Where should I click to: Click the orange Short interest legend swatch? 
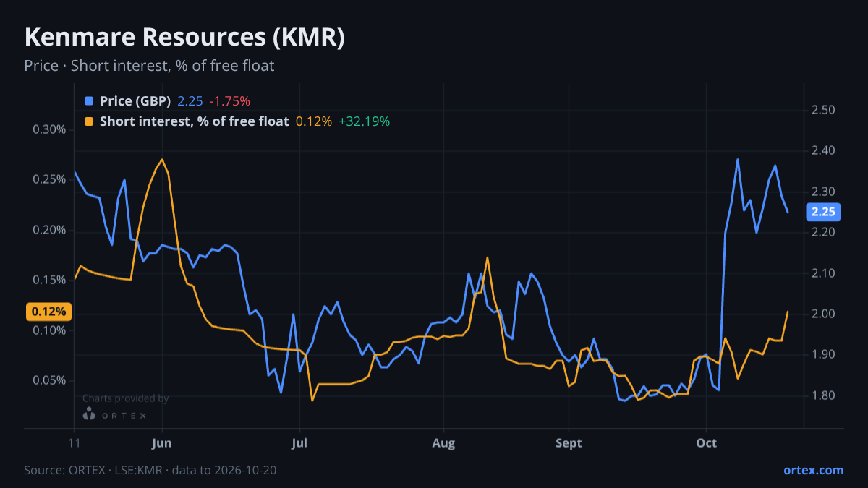pos(89,121)
